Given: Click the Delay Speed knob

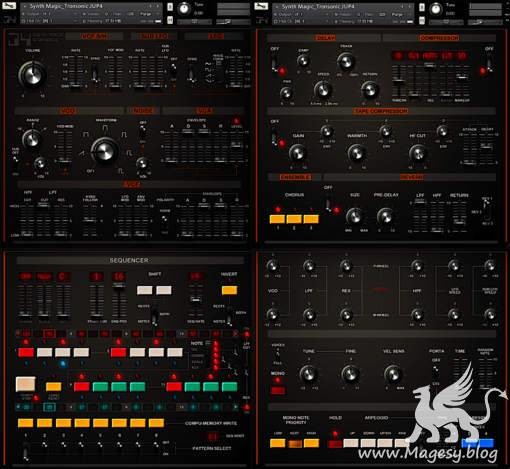Looking at the screenshot, I should click(322, 90).
